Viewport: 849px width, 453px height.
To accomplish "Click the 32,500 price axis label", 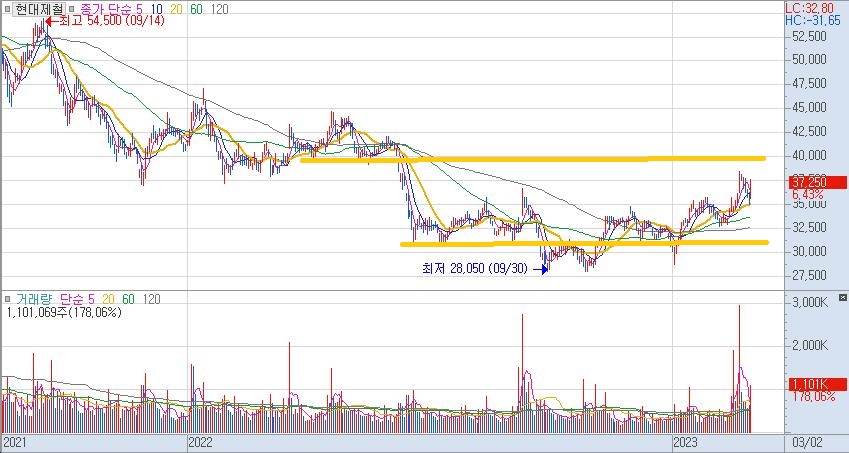I will point(809,228).
